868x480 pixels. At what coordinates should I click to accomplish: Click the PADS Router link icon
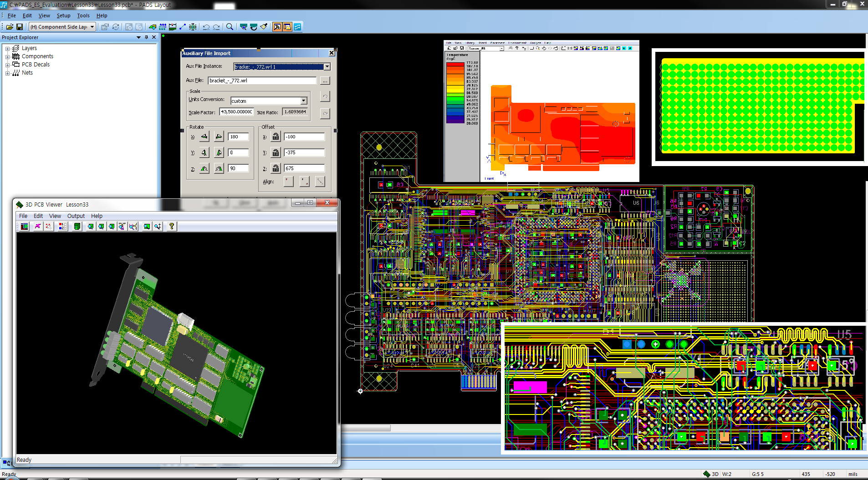297,27
